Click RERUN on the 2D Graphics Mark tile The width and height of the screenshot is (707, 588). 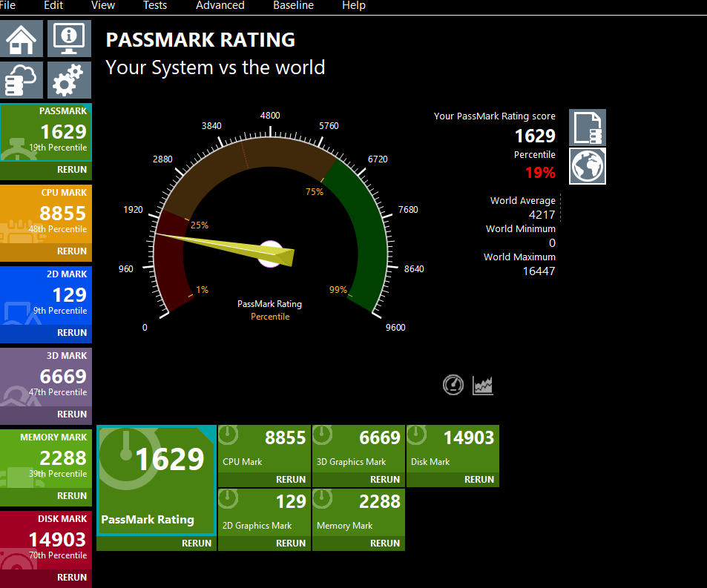(291, 544)
